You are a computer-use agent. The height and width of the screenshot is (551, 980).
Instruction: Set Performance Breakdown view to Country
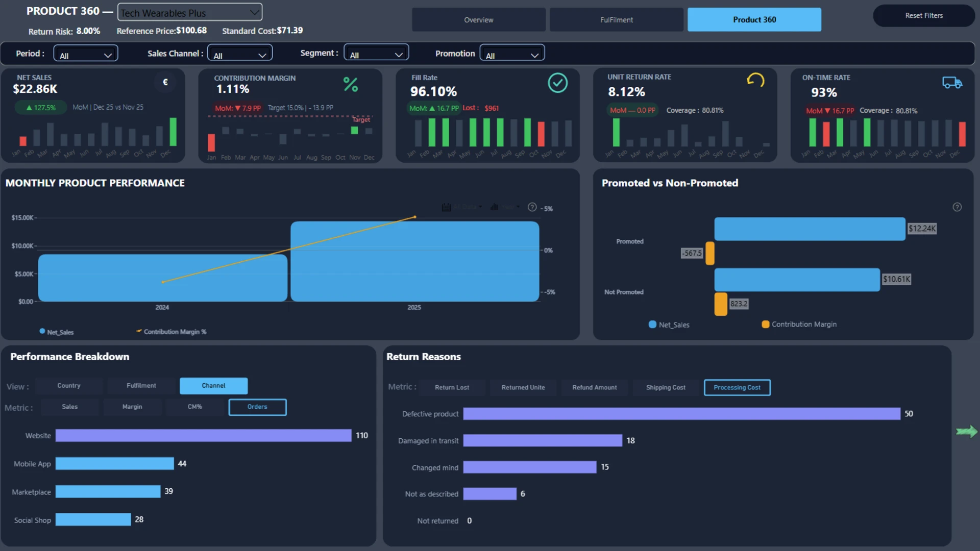(69, 386)
